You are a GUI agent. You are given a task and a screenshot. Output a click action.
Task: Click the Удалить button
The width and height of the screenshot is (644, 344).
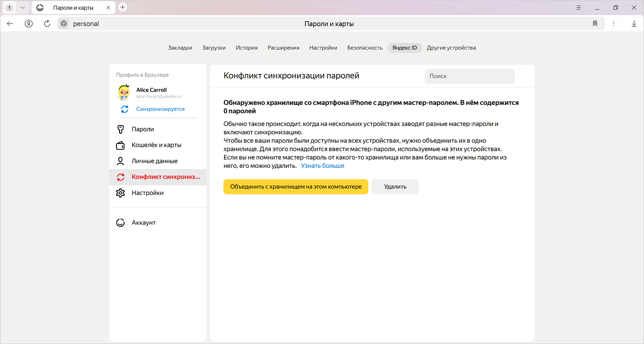[x=395, y=187]
